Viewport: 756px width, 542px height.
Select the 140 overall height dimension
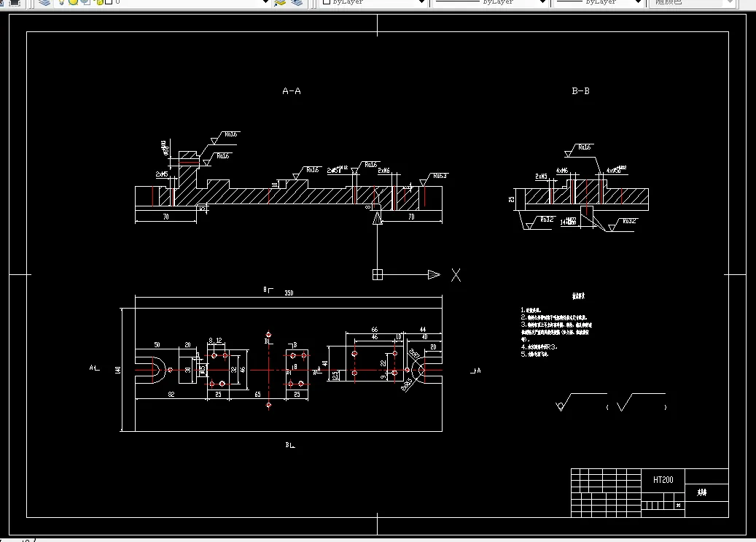click(x=117, y=370)
